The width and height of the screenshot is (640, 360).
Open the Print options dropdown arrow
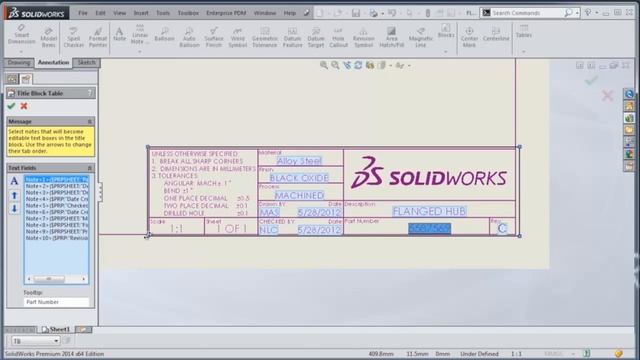pos(382,13)
